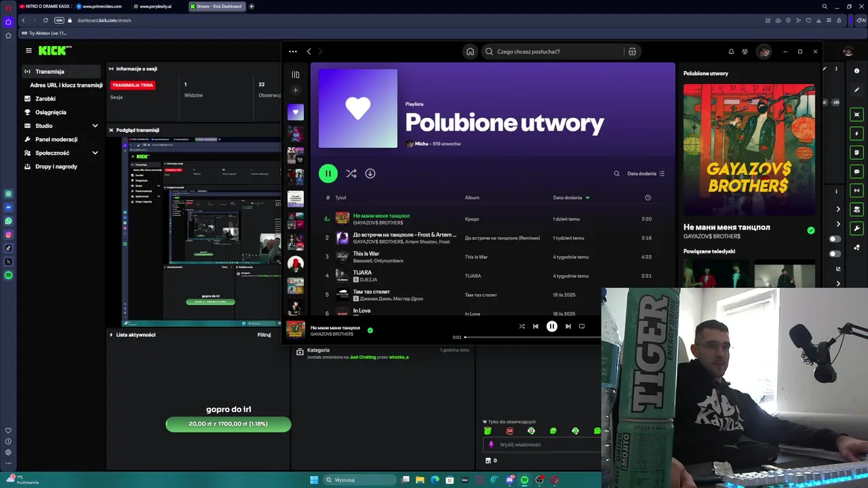Open Osiągnięcia in Kick sidebar

(51, 112)
